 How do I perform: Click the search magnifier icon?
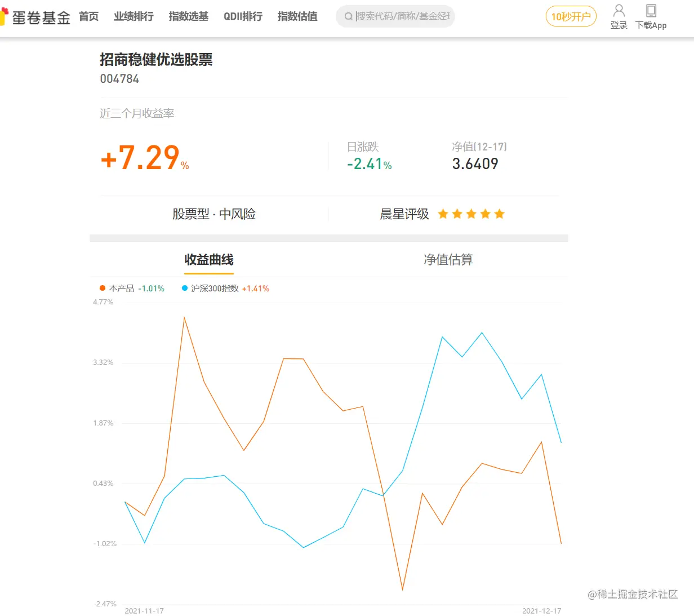(x=349, y=16)
